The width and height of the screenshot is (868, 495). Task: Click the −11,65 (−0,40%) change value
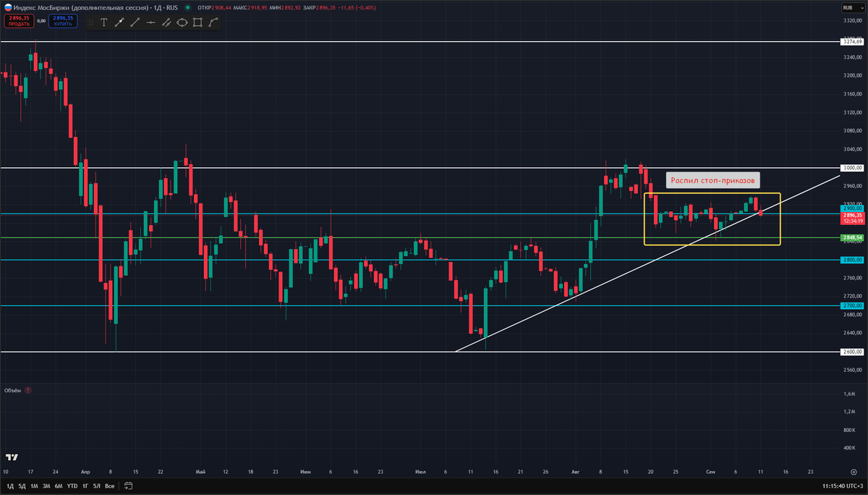click(x=356, y=7)
